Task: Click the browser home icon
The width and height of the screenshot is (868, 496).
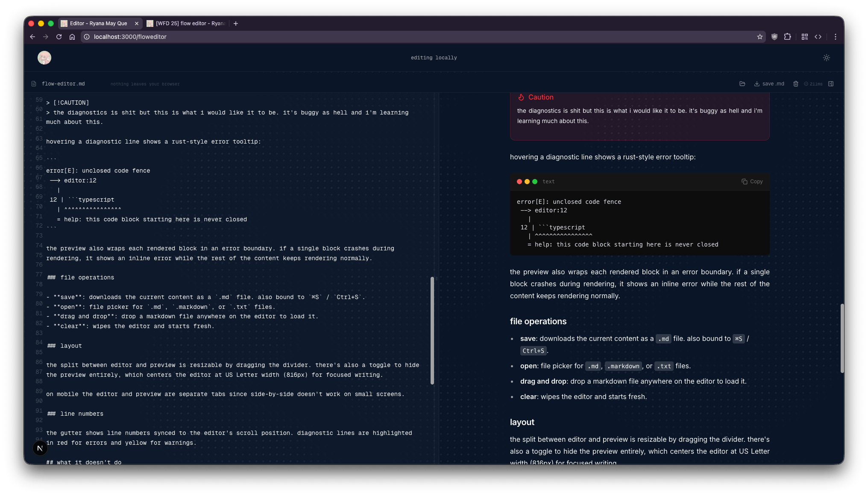Action: click(72, 37)
